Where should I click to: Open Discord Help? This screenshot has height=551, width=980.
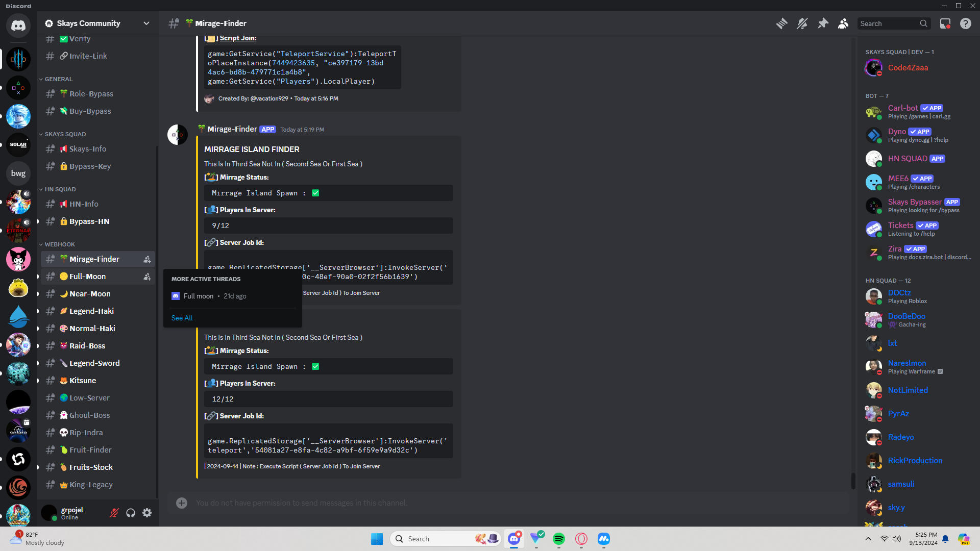pos(965,23)
